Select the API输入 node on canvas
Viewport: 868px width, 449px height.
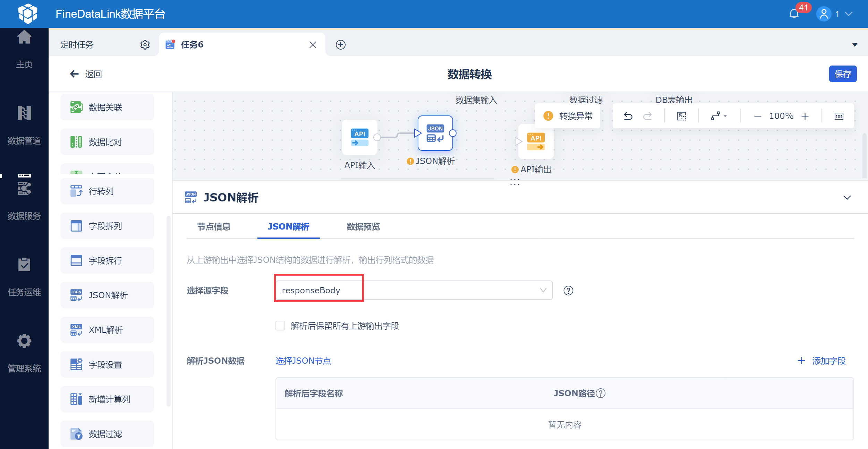(359, 138)
